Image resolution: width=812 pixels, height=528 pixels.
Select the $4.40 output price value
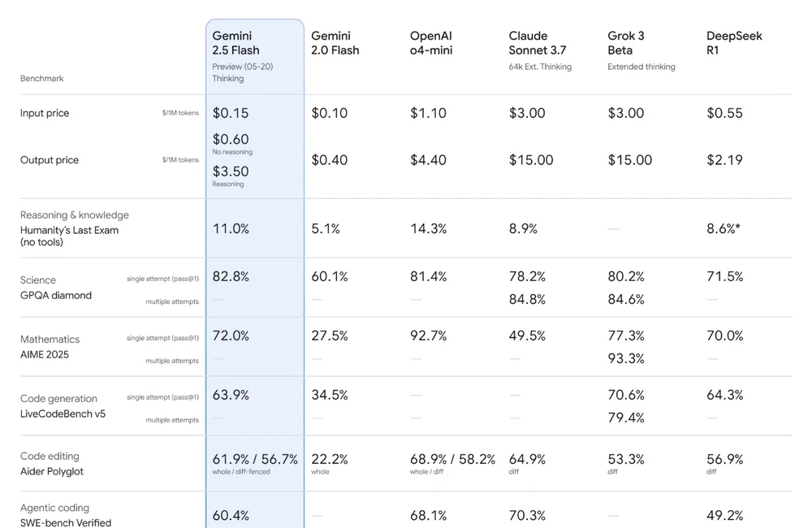[428, 160]
